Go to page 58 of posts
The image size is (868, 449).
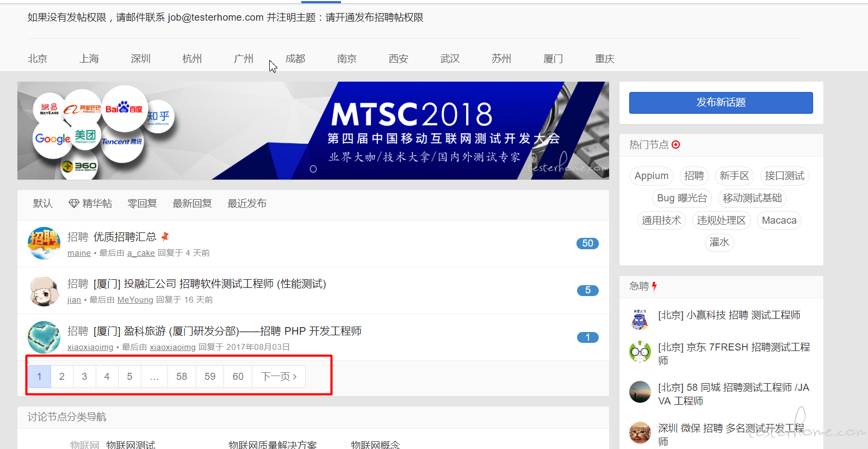click(182, 377)
